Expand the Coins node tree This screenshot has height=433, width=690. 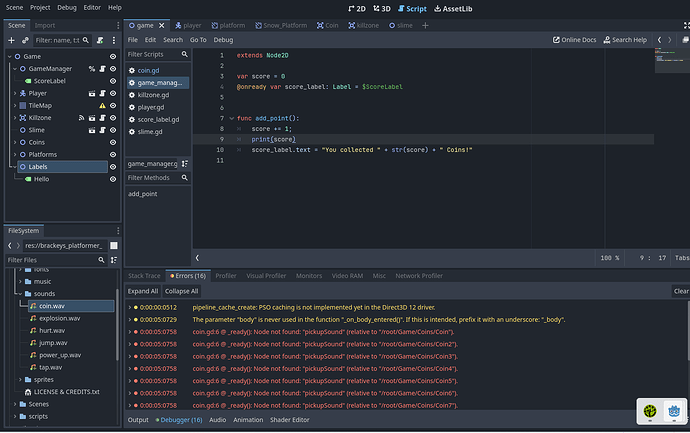point(15,143)
